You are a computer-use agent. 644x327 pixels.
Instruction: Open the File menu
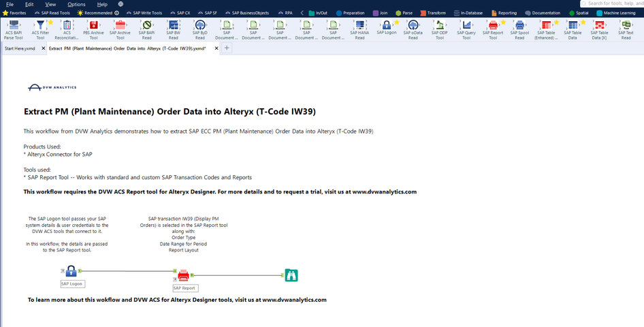(x=10, y=4)
